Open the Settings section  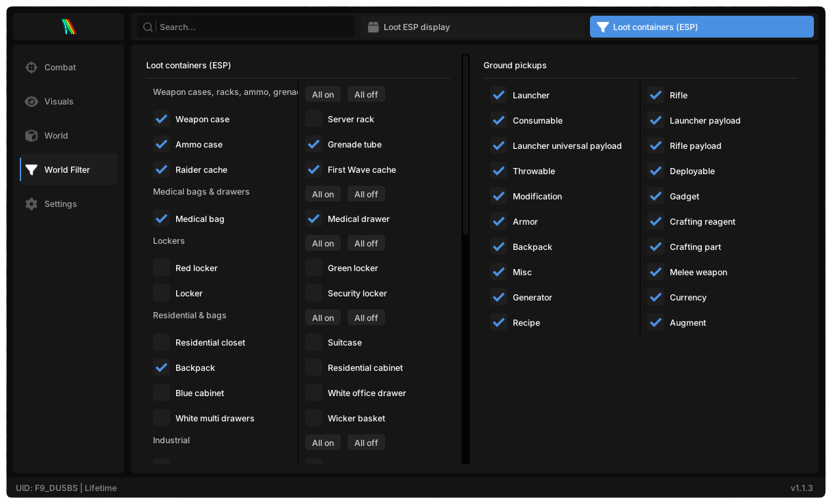[x=68, y=204]
